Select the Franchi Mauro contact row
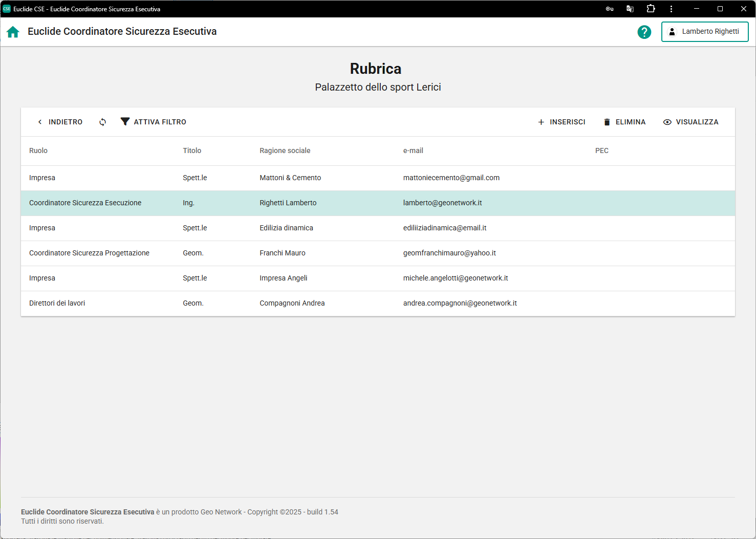The image size is (756, 539). click(x=282, y=253)
